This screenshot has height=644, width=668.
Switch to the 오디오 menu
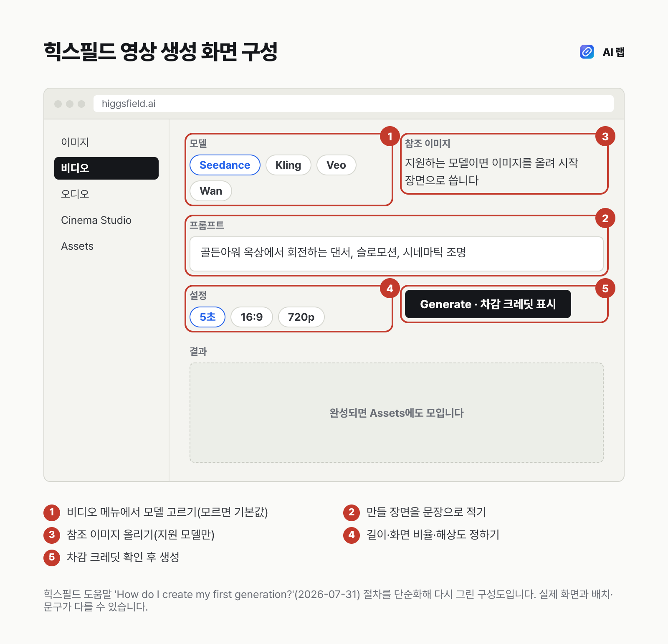point(106,194)
